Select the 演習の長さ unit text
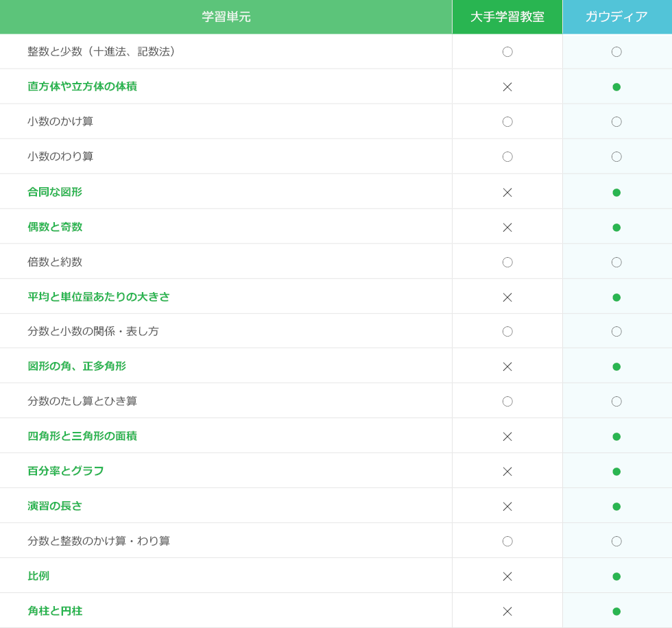672x628 pixels. [55, 506]
